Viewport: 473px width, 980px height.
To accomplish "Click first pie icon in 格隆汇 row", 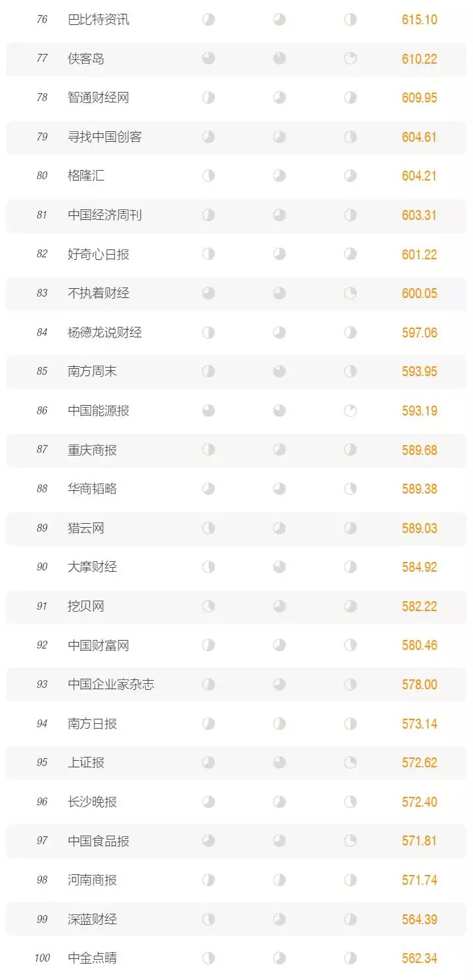I will click(208, 176).
